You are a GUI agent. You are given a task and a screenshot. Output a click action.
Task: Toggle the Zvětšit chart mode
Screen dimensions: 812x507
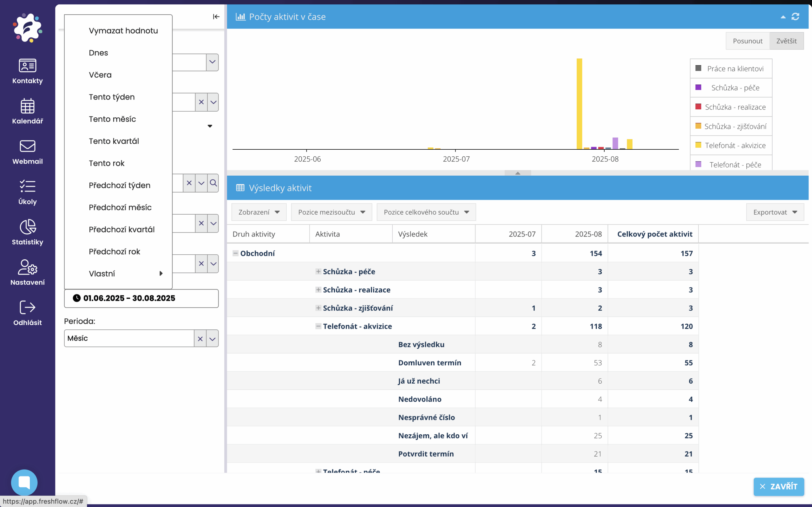tap(786, 41)
